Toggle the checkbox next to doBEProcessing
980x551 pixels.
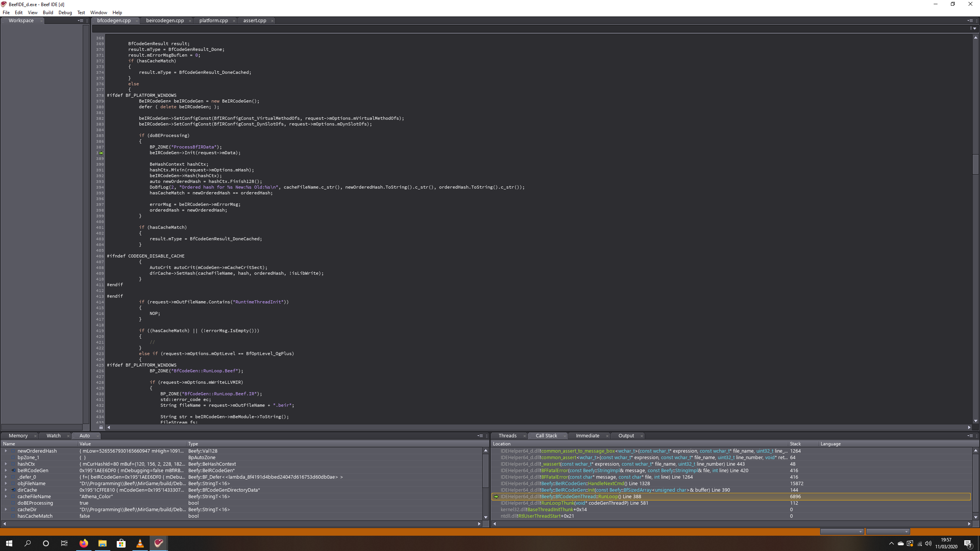point(13,503)
